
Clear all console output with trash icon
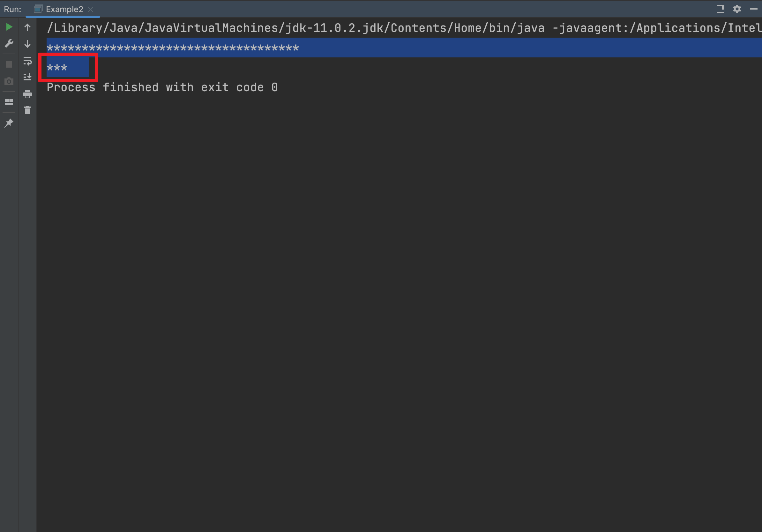pyautogui.click(x=27, y=110)
